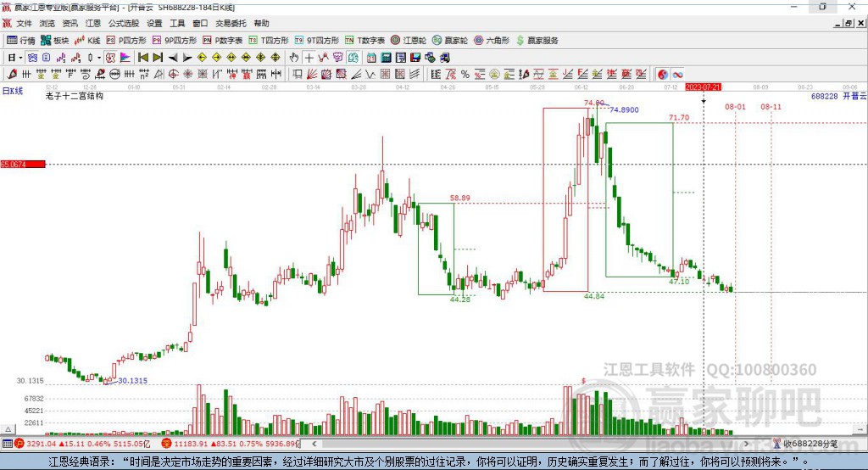Open the 窗口 menu
Viewport: 868px width, 470px height.
(x=200, y=23)
